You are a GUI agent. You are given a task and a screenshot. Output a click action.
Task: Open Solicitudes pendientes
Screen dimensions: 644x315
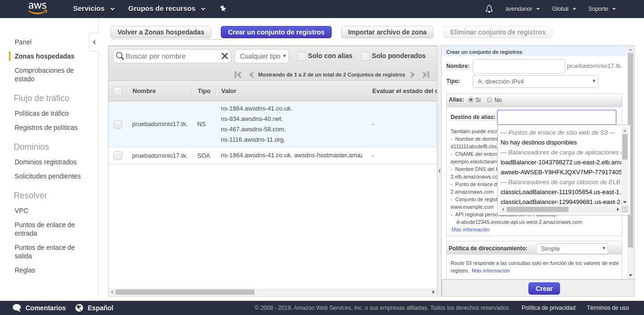pyautogui.click(x=48, y=176)
